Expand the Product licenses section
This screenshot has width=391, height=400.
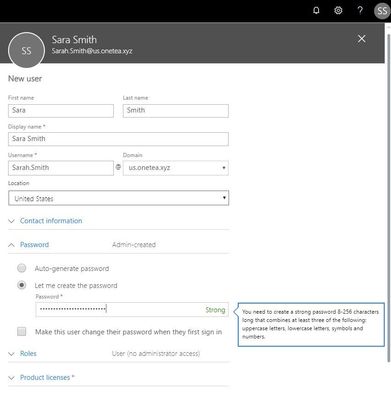(47, 377)
